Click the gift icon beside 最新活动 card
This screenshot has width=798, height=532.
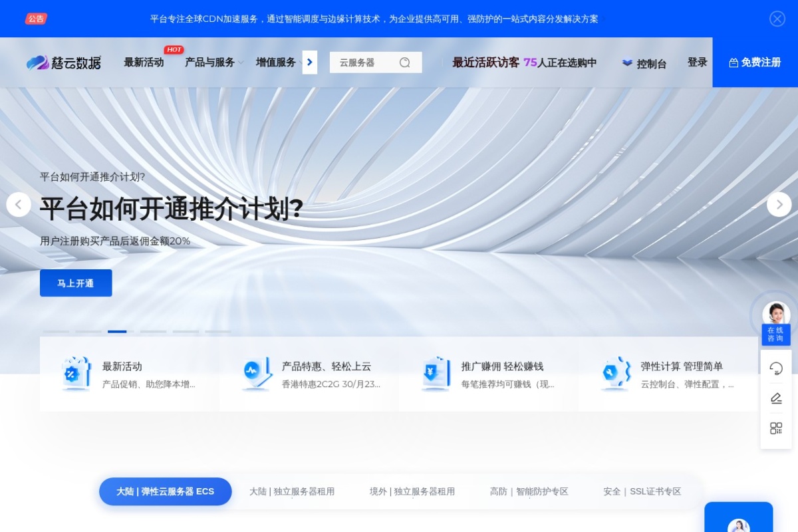click(x=75, y=374)
